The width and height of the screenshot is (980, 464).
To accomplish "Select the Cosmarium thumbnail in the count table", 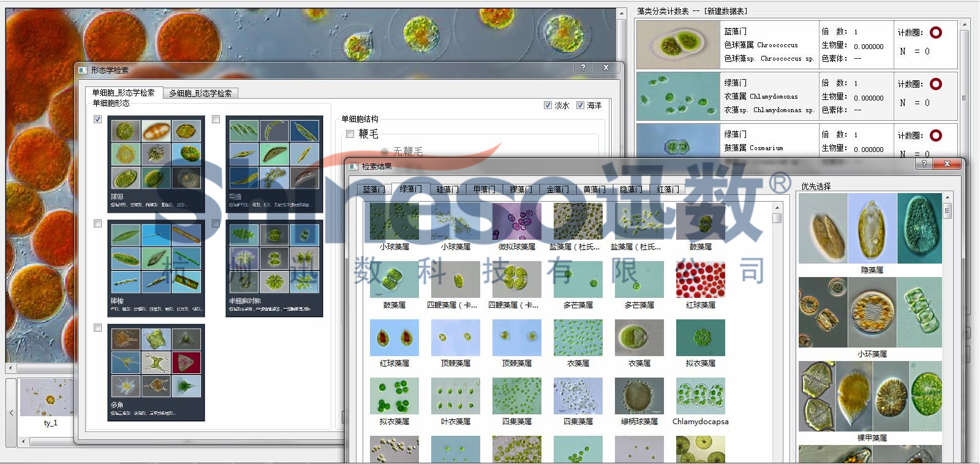I will click(679, 141).
